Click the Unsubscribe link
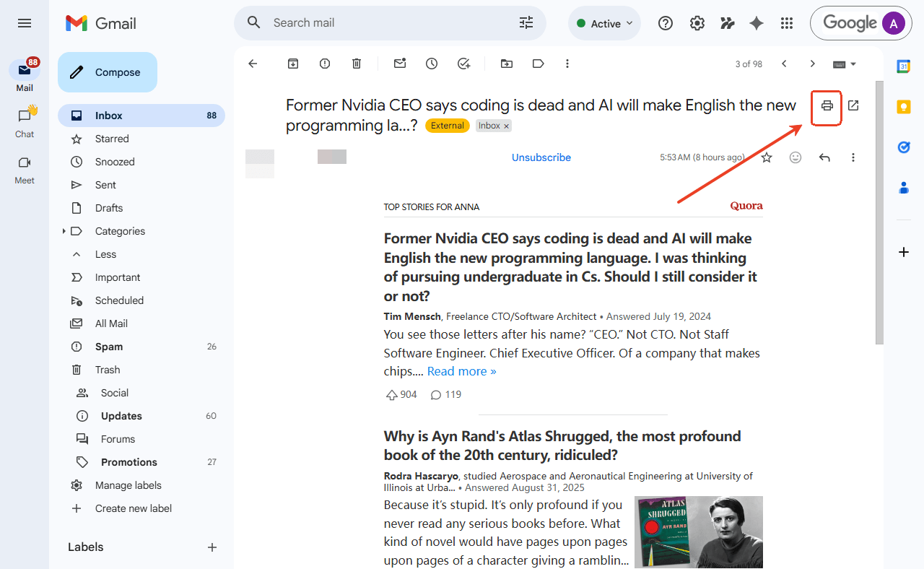Screen dimensions: 924x569 coord(541,157)
